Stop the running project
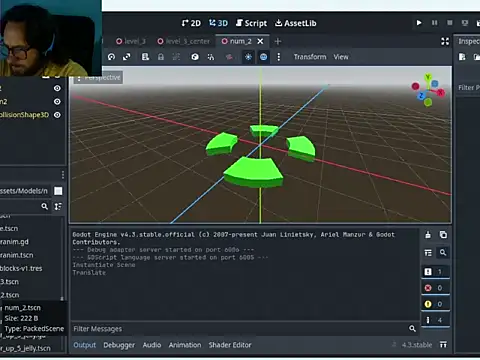 (450, 23)
